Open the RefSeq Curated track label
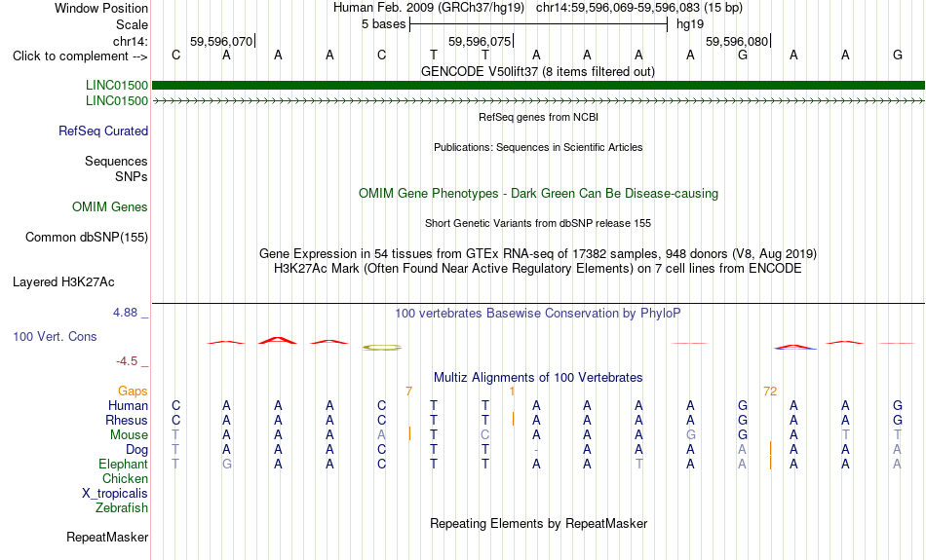Image resolution: width=926 pixels, height=560 pixels. coord(102,131)
